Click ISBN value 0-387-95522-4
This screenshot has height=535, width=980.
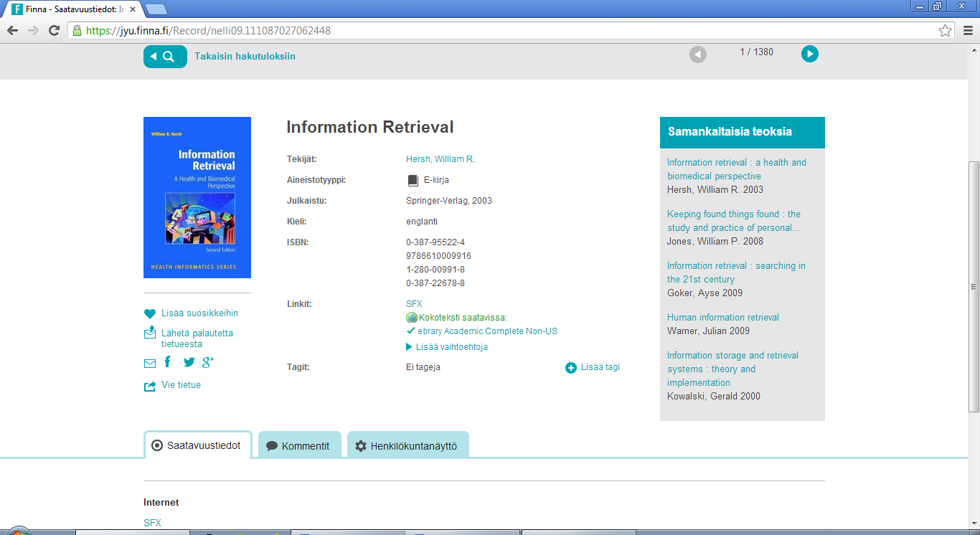(x=435, y=242)
